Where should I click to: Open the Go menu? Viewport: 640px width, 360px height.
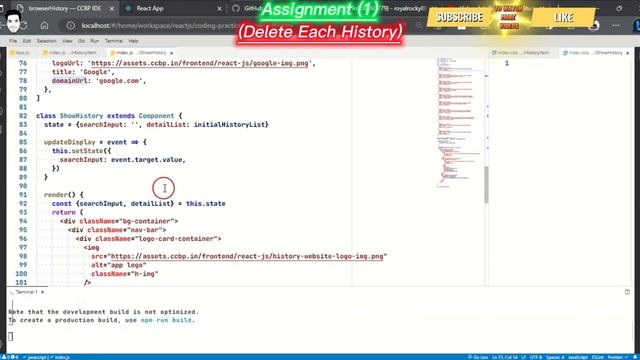(x=81, y=41)
